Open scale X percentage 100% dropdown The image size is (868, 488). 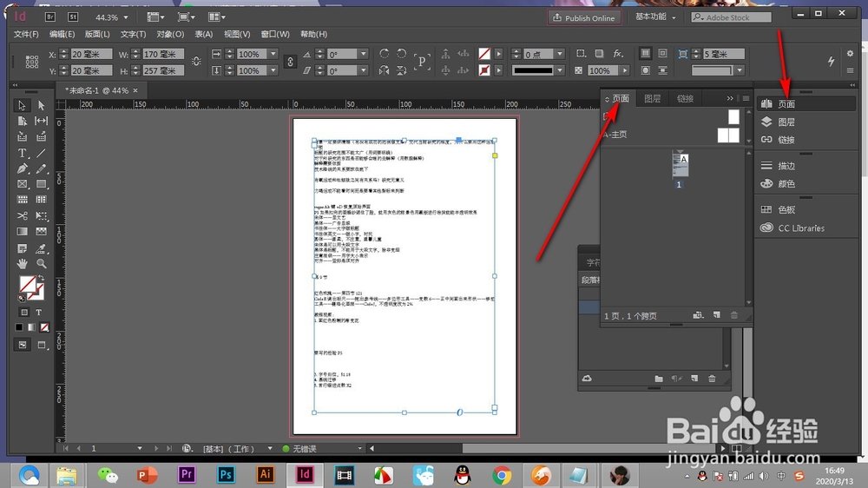(273, 54)
